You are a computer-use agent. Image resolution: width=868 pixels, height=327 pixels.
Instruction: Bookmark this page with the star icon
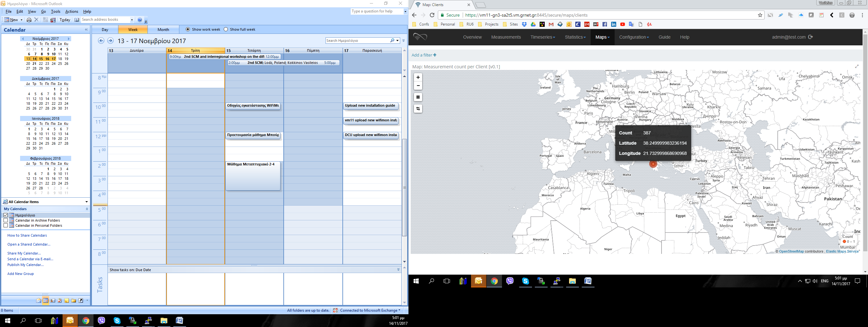point(760,15)
